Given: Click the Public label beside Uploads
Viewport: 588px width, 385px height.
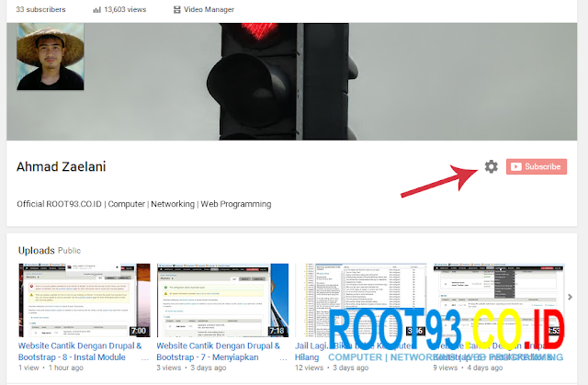Looking at the screenshot, I should 70,251.
